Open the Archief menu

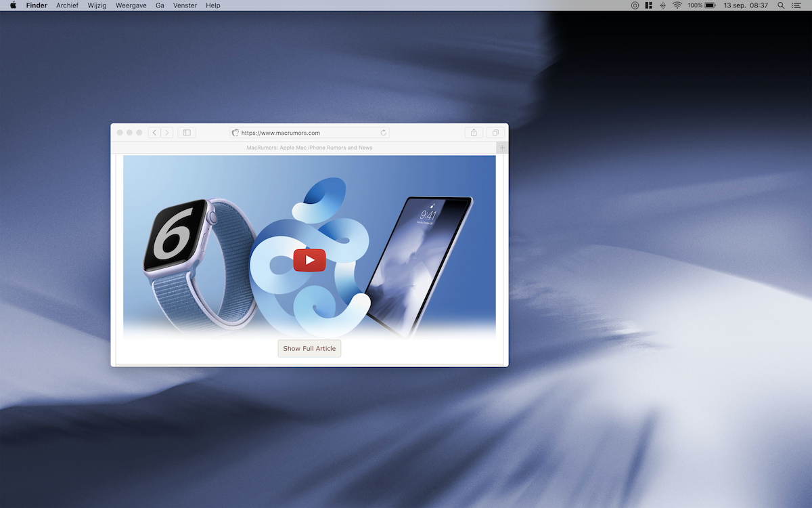[x=67, y=5]
